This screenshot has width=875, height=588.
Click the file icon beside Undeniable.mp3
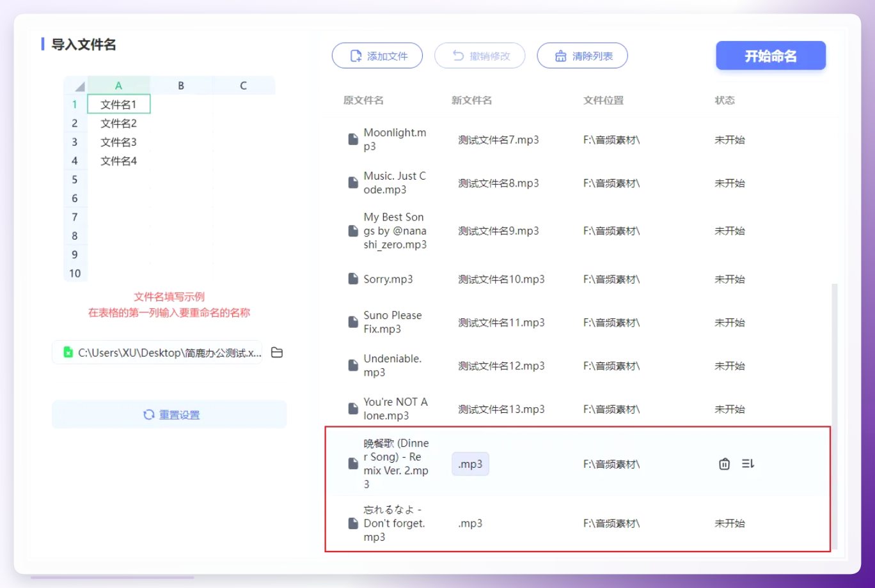pyautogui.click(x=353, y=366)
